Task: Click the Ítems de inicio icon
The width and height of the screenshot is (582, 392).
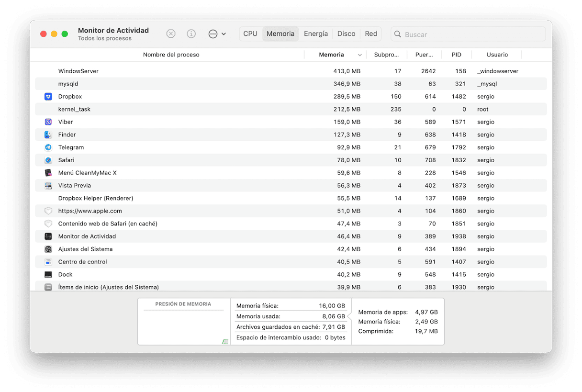Action: click(48, 287)
